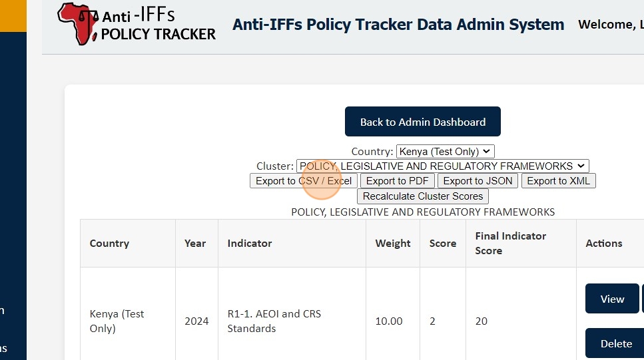
Task: Select the R1-1. AEOI and CRS Standards cell
Action: (x=274, y=321)
